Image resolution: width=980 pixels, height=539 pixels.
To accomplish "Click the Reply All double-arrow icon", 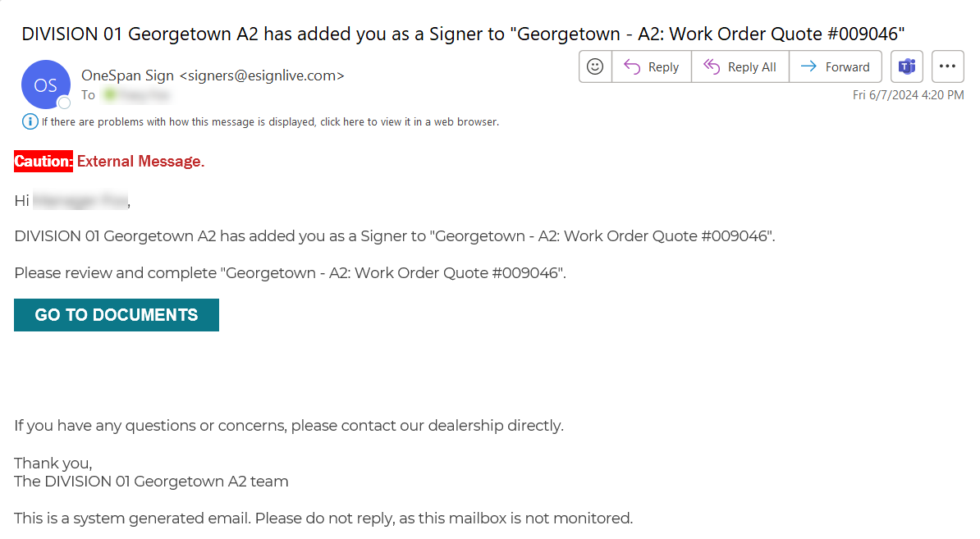I will click(712, 66).
